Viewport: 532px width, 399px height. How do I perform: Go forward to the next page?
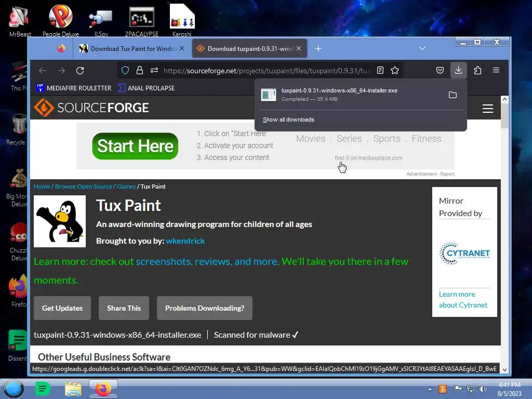[61, 71]
